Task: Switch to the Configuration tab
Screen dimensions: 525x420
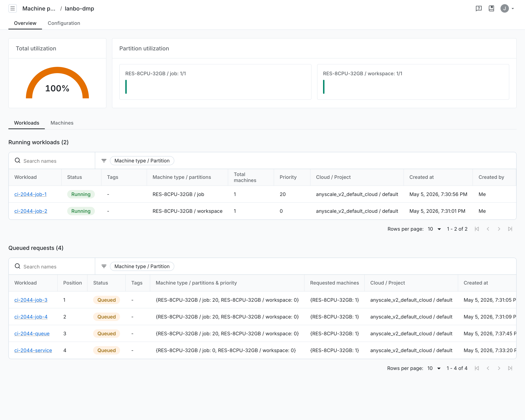Action: pos(64,23)
